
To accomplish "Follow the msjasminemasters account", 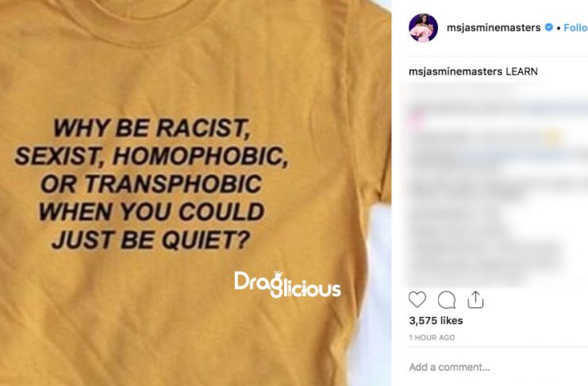I will click(575, 28).
